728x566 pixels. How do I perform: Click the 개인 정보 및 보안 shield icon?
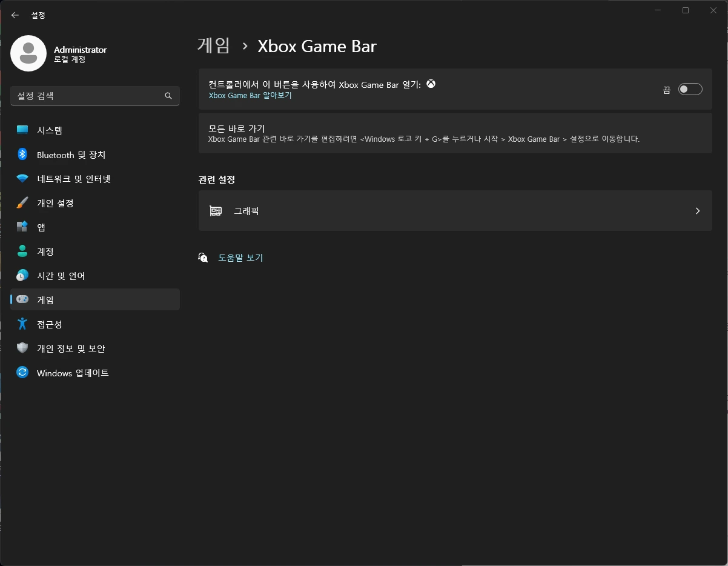(x=22, y=348)
